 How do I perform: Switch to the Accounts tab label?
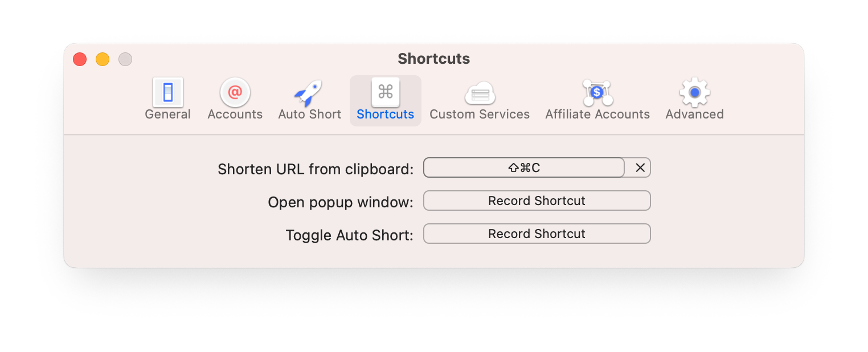(x=235, y=114)
